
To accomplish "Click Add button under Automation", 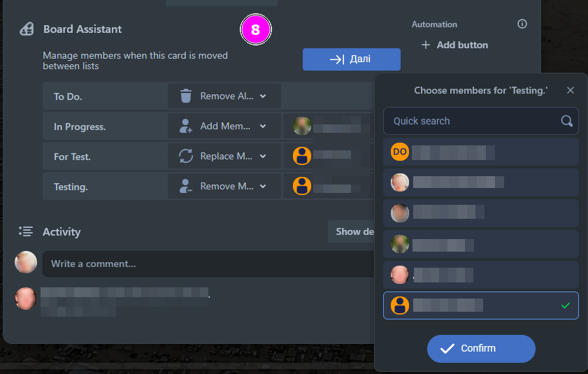I will pos(454,45).
